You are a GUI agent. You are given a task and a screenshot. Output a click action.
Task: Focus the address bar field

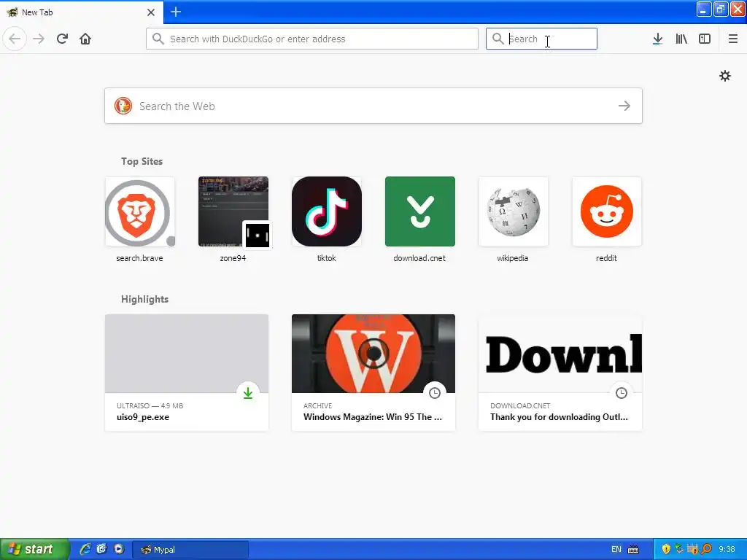point(312,39)
